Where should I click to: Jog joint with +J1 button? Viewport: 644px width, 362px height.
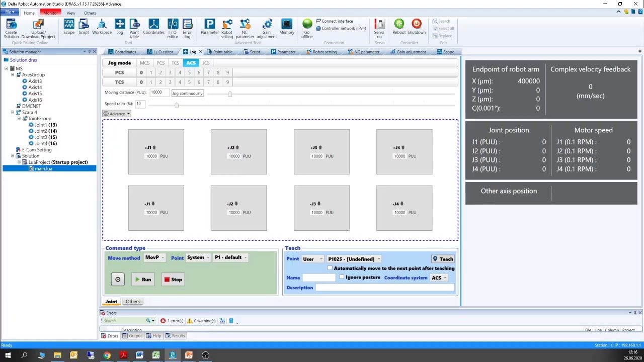[x=156, y=152]
